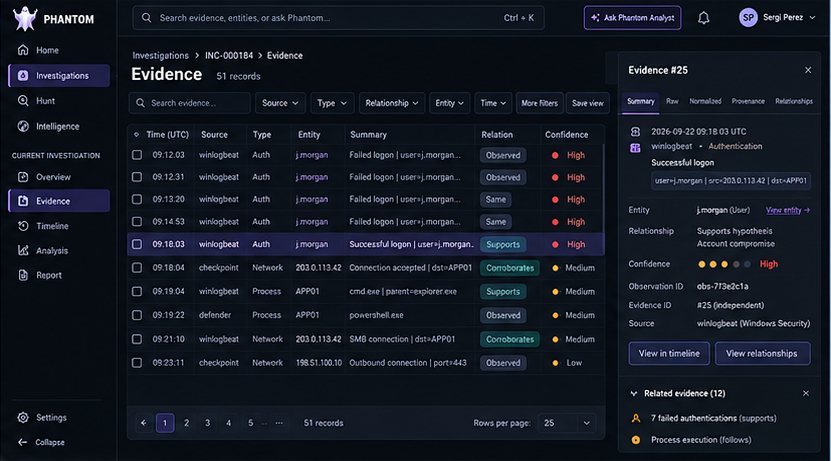Click View relationships button
Image resolution: width=831 pixels, height=461 pixels.
762,353
